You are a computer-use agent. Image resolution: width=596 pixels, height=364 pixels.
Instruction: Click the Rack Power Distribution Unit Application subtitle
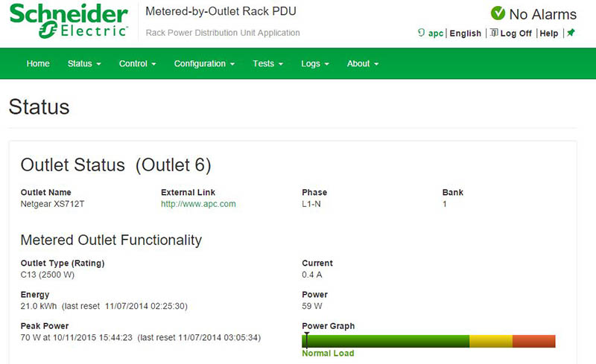point(223,33)
